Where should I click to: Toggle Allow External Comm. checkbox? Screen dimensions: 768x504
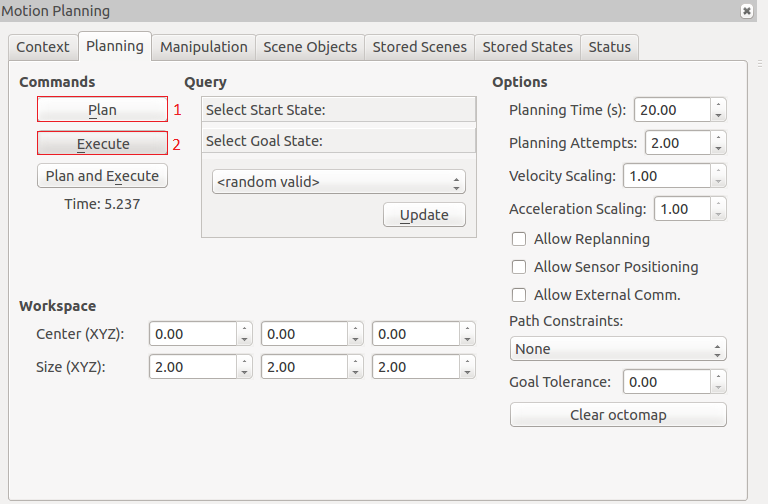click(x=519, y=295)
